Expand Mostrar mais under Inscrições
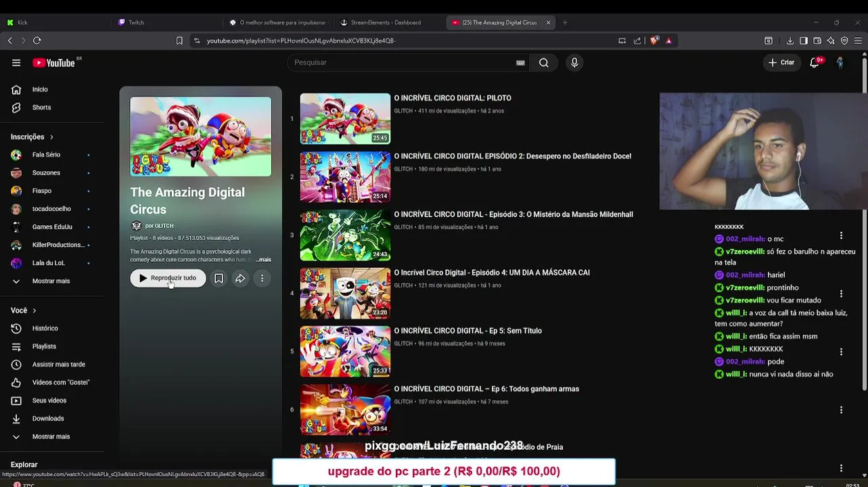Viewport: 868px width, 487px height. coord(51,281)
